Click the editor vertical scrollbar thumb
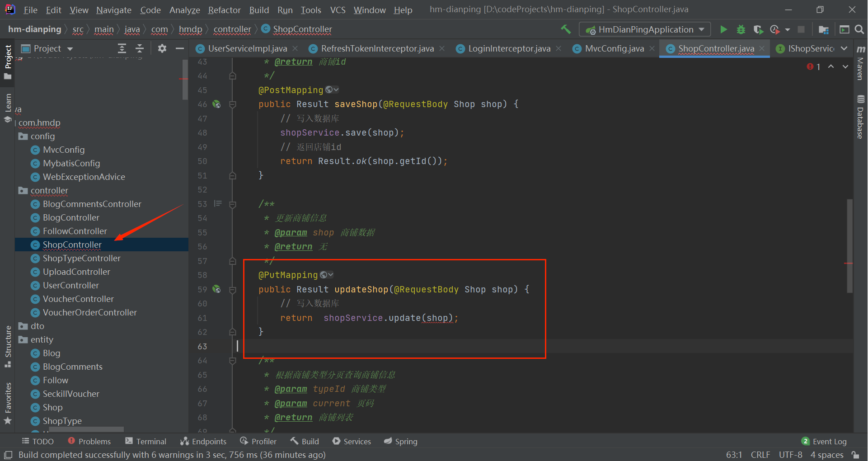 coord(849,246)
